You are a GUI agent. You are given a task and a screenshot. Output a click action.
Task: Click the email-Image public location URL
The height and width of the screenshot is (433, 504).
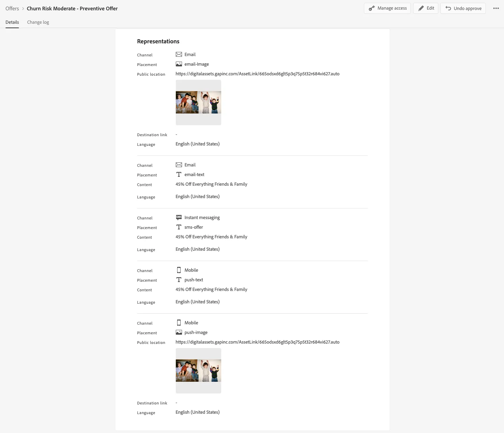(257, 74)
